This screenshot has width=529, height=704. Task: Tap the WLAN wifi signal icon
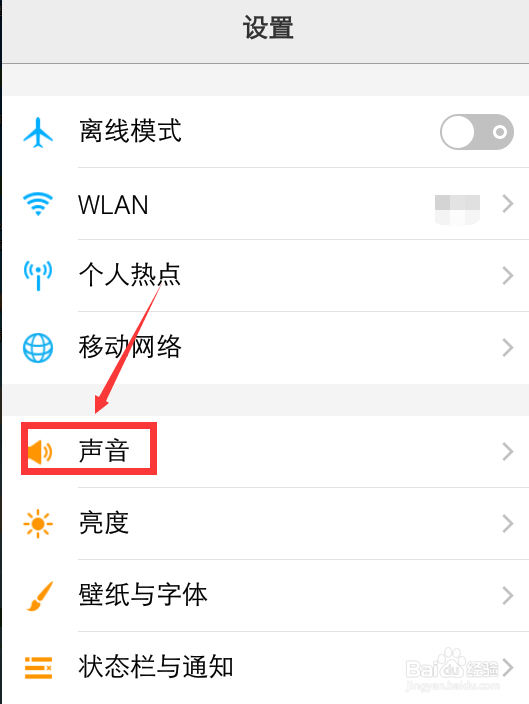[x=38, y=204]
